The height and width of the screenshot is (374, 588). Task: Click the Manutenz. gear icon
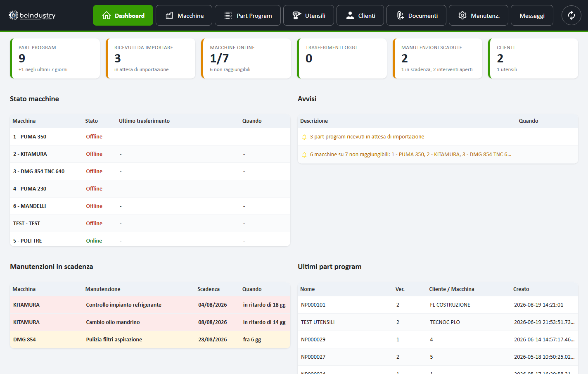click(x=462, y=15)
